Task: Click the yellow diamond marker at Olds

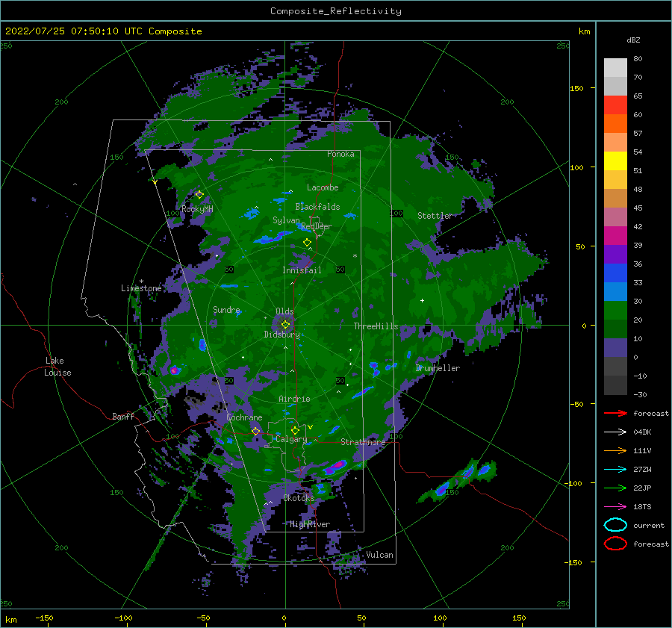Action: (x=285, y=325)
